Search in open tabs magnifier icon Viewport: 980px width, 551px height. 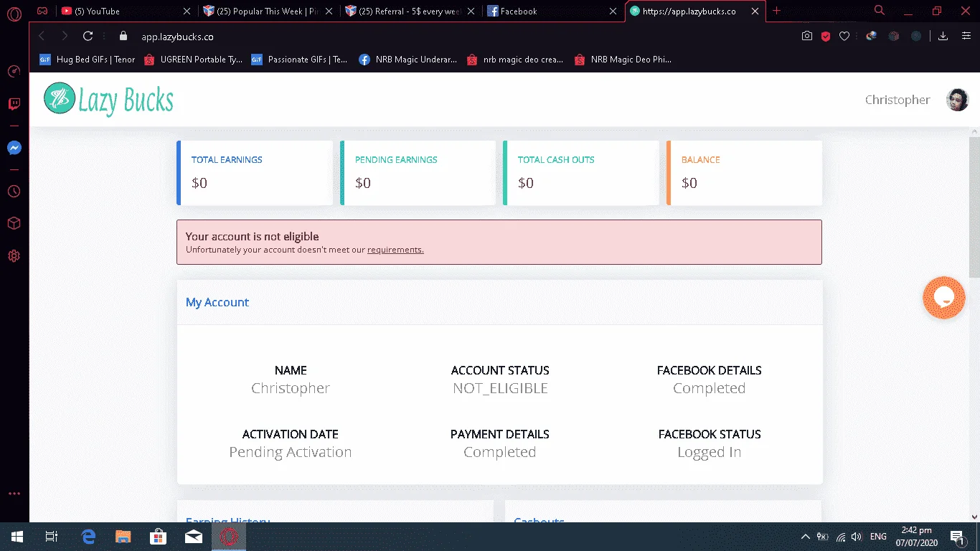(880, 11)
